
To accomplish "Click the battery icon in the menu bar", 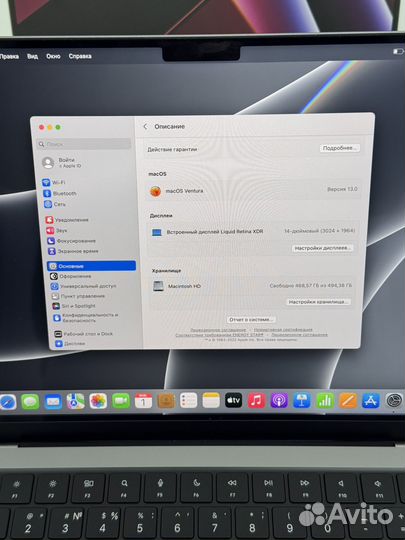I will (398, 51).
